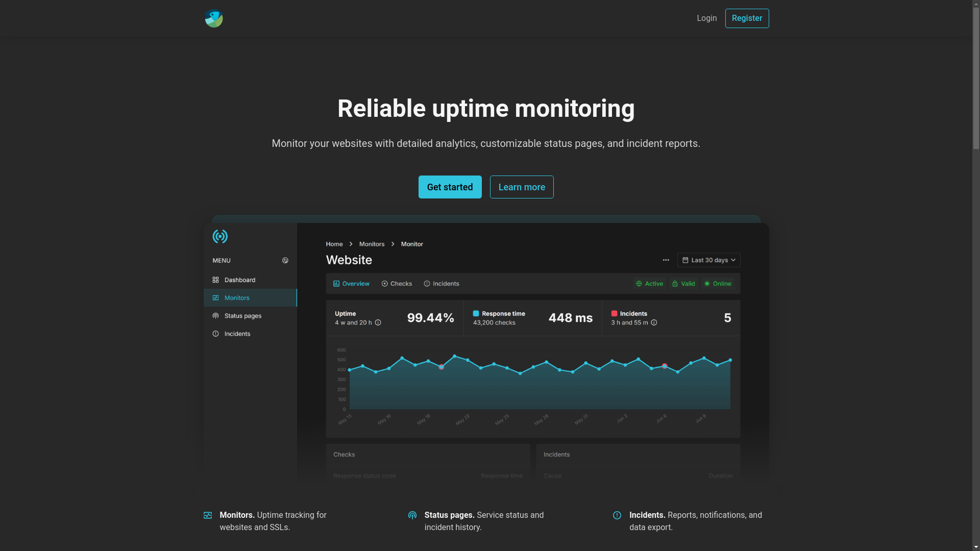
Task: Click the Status pages feature icon
Action: [412, 515]
